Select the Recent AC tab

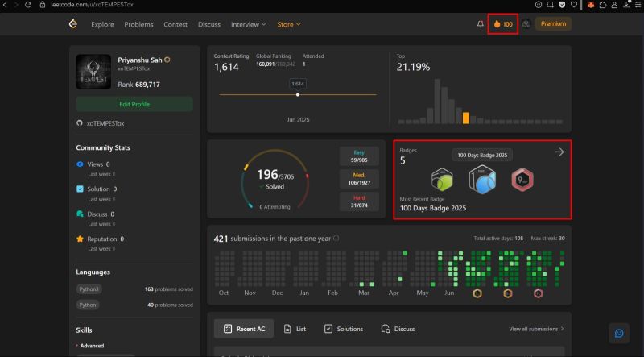(x=244, y=329)
